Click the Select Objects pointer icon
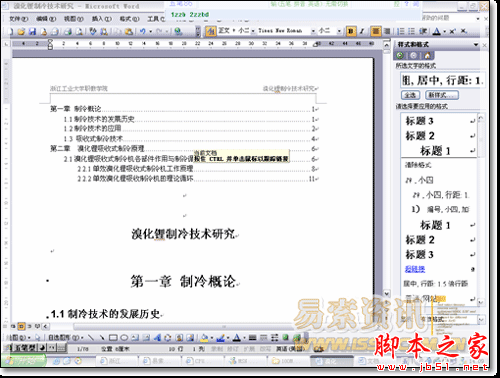 coord(38,338)
